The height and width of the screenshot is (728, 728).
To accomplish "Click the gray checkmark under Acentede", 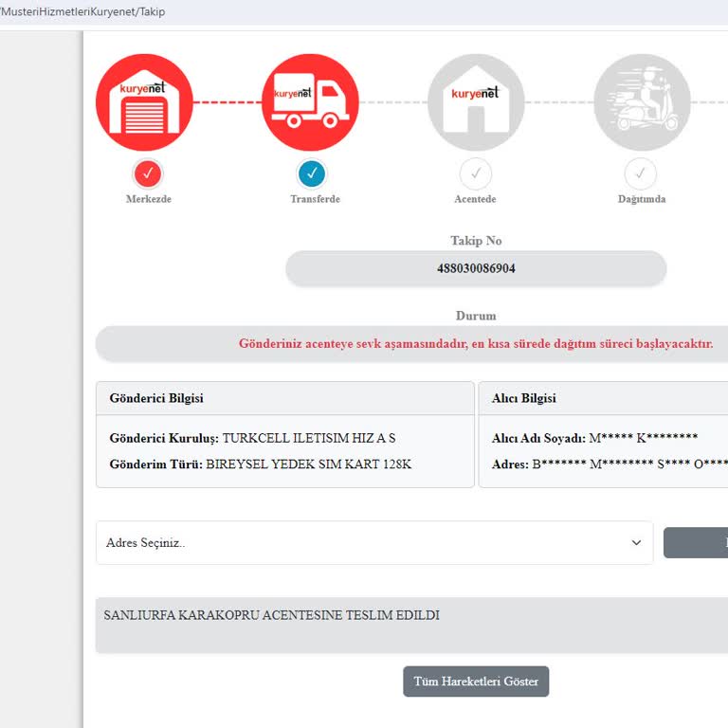I will point(476,173).
